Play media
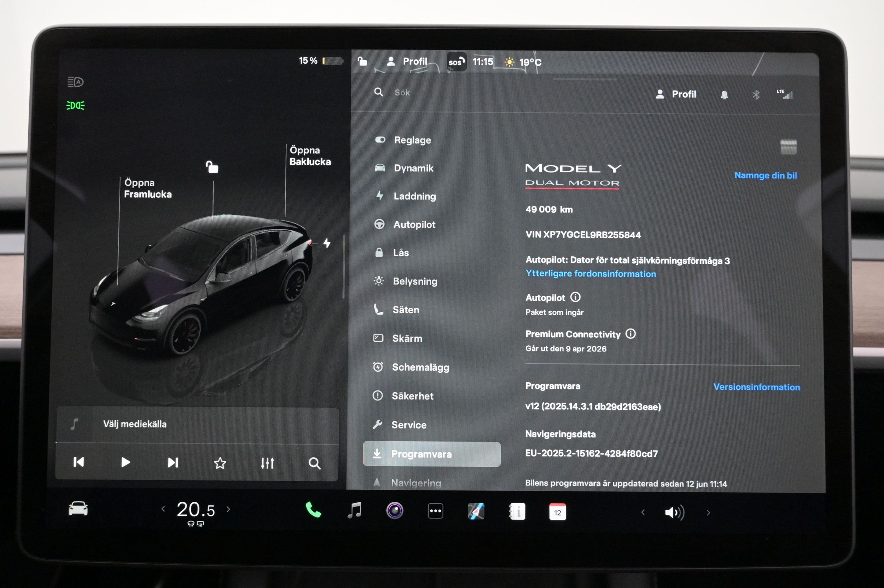 (x=125, y=462)
